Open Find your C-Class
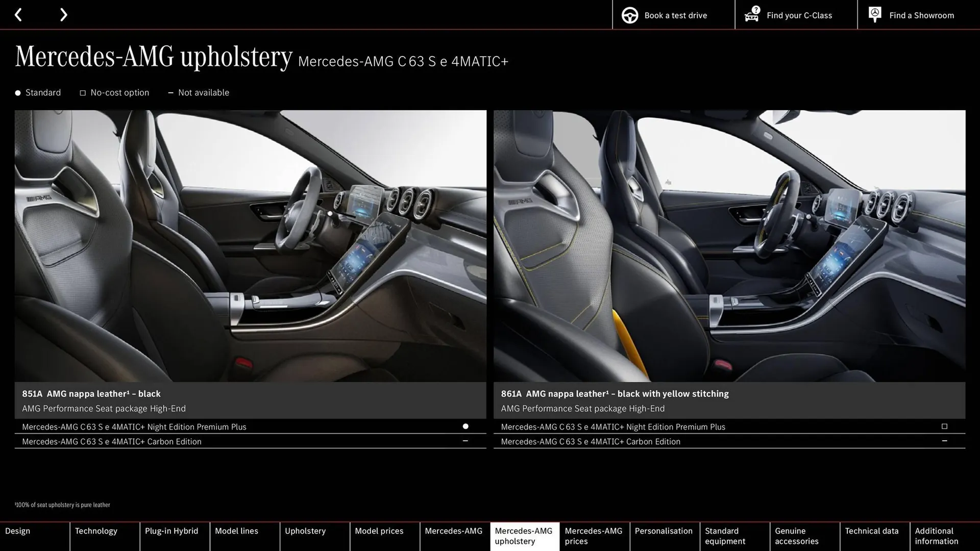This screenshot has height=551, width=980. [795, 15]
